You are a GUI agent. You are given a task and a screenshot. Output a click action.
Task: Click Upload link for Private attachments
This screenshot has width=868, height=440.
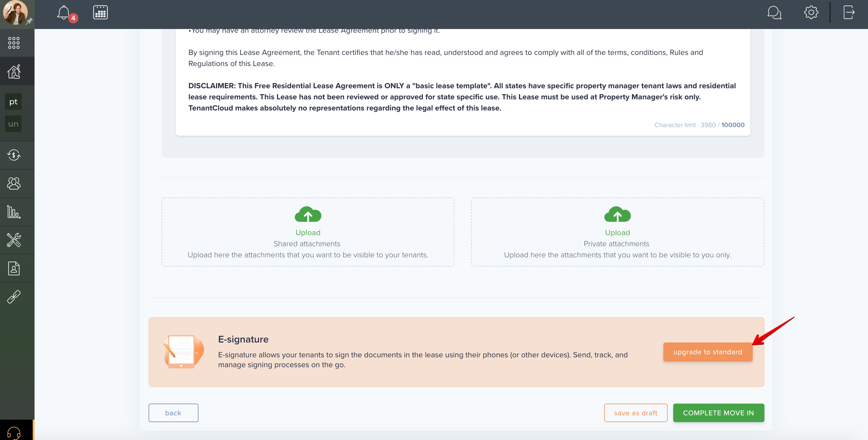pos(617,232)
